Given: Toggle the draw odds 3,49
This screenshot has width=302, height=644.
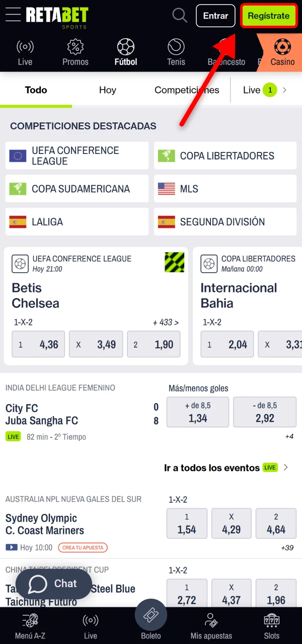Looking at the screenshot, I should pyautogui.click(x=96, y=344).
